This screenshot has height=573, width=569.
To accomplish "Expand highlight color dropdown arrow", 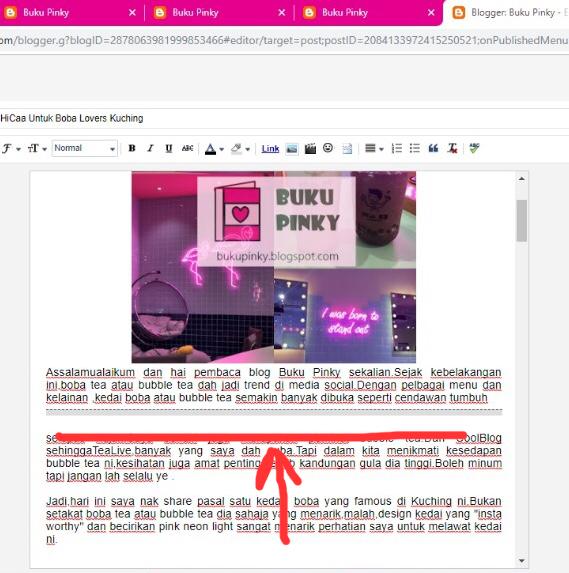I will click(248, 149).
